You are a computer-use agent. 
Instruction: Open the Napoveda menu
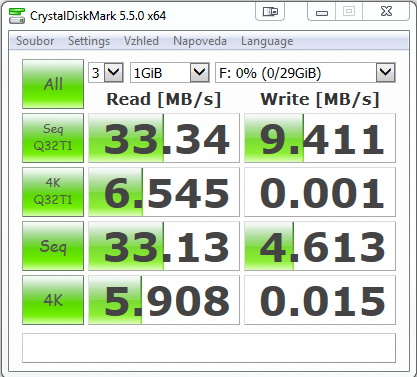pyautogui.click(x=200, y=41)
